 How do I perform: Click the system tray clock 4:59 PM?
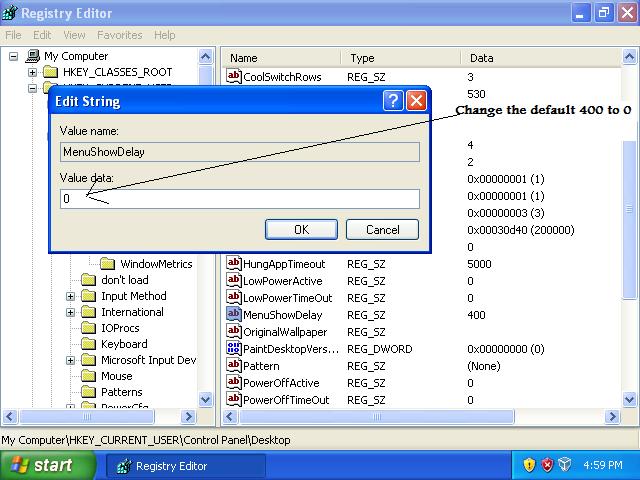click(603, 465)
